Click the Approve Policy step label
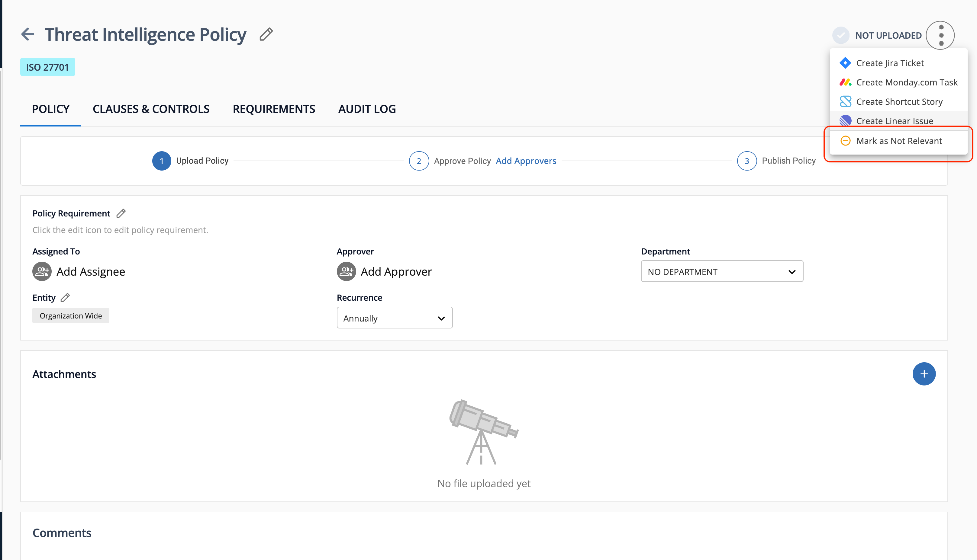The height and width of the screenshot is (560, 977). point(462,161)
